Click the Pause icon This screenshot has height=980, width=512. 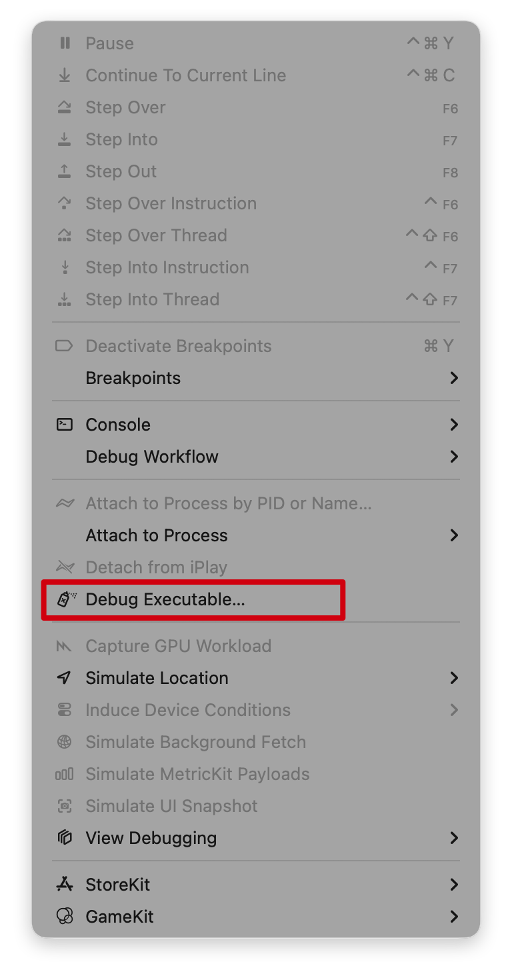pyautogui.click(x=65, y=43)
